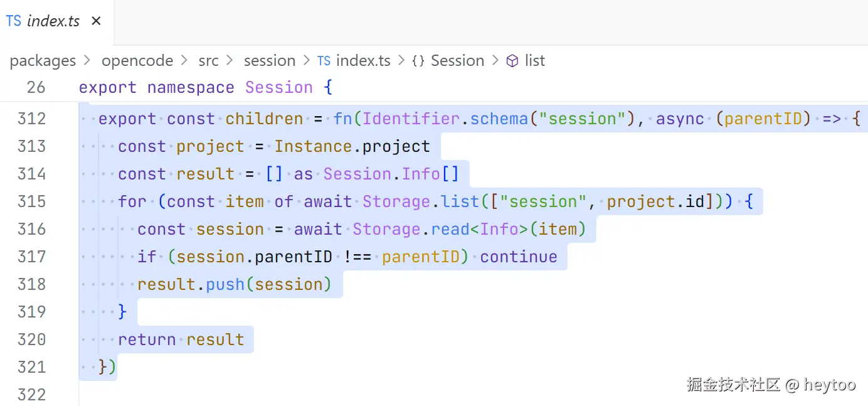Click line number 312 in gutter

32,119
